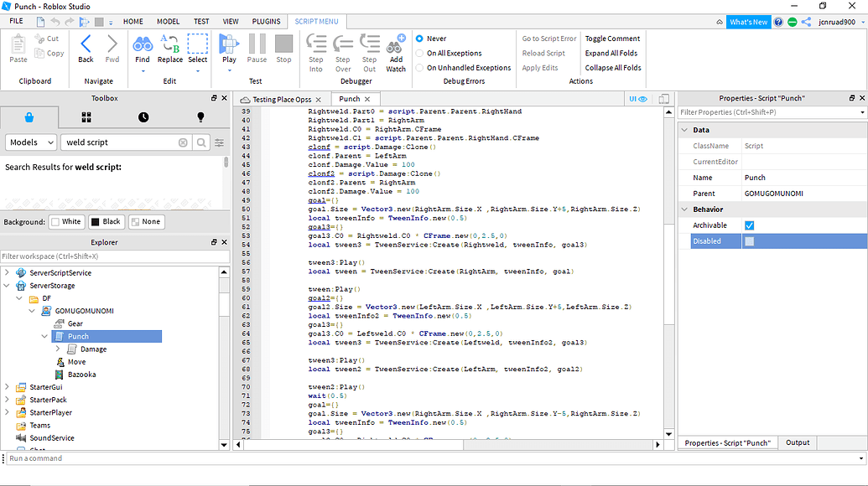Open the Toolbox Marketplace bag tab

pos(29,117)
